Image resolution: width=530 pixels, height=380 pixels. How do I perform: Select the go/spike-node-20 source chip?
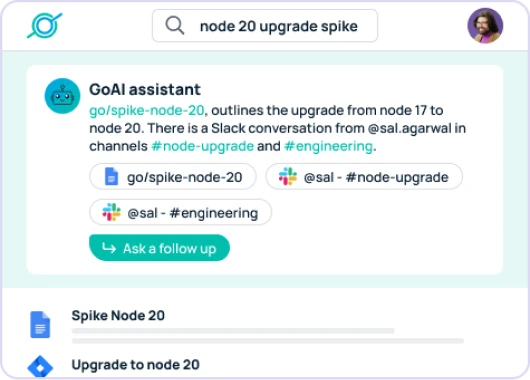pyautogui.click(x=173, y=176)
